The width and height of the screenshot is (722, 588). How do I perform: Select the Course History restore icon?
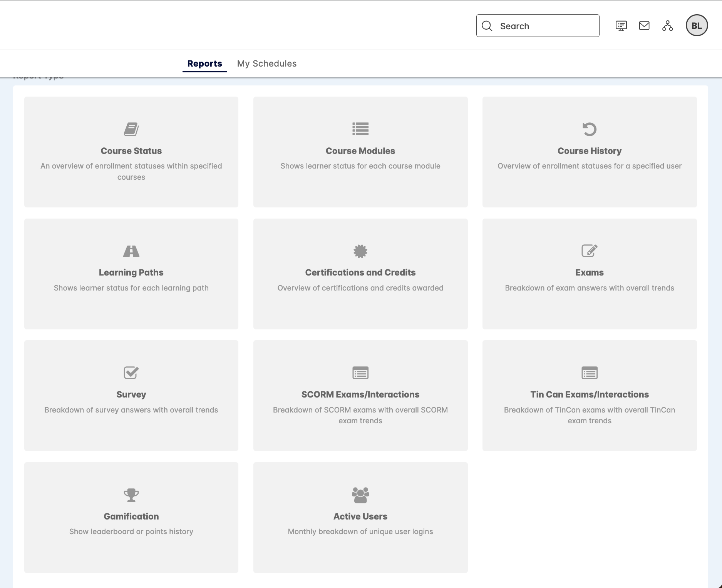pyautogui.click(x=589, y=129)
